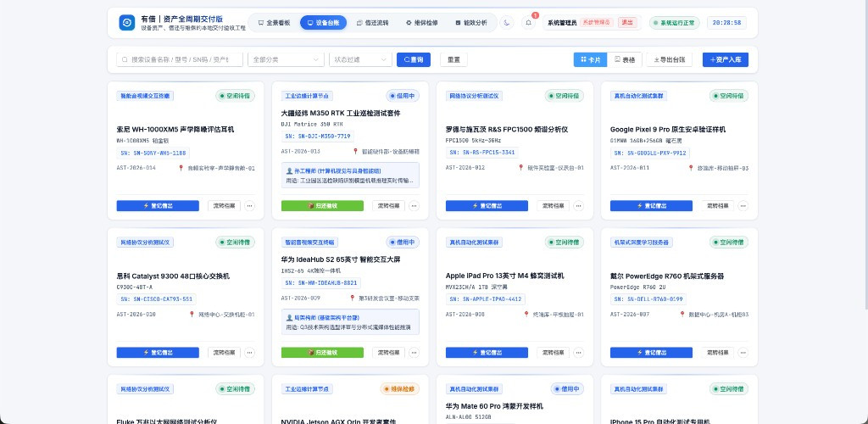The width and height of the screenshot is (868, 424).
Task: Select the 设备台账 tab
Action: (x=323, y=23)
